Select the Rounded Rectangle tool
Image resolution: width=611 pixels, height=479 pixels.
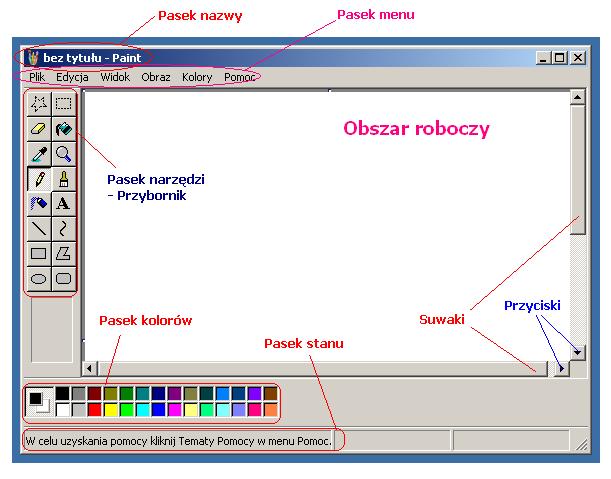coord(64,279)
